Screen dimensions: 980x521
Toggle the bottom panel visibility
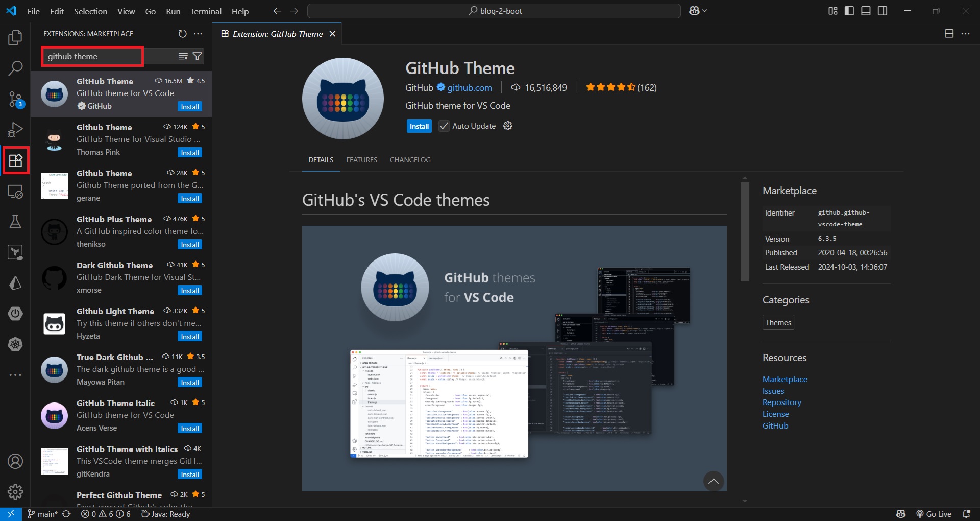coord(866,11)
